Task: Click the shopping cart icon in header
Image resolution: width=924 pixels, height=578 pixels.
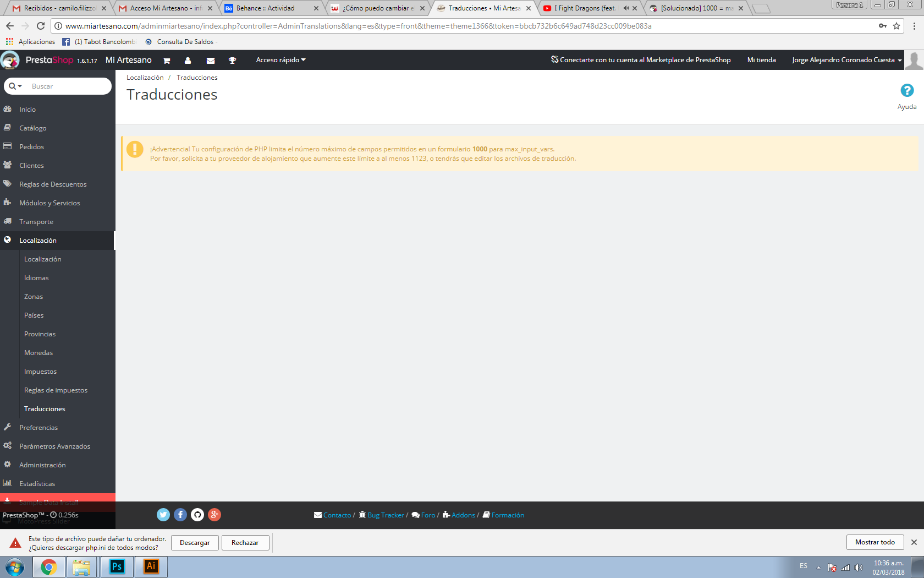Action: (167, 61)
